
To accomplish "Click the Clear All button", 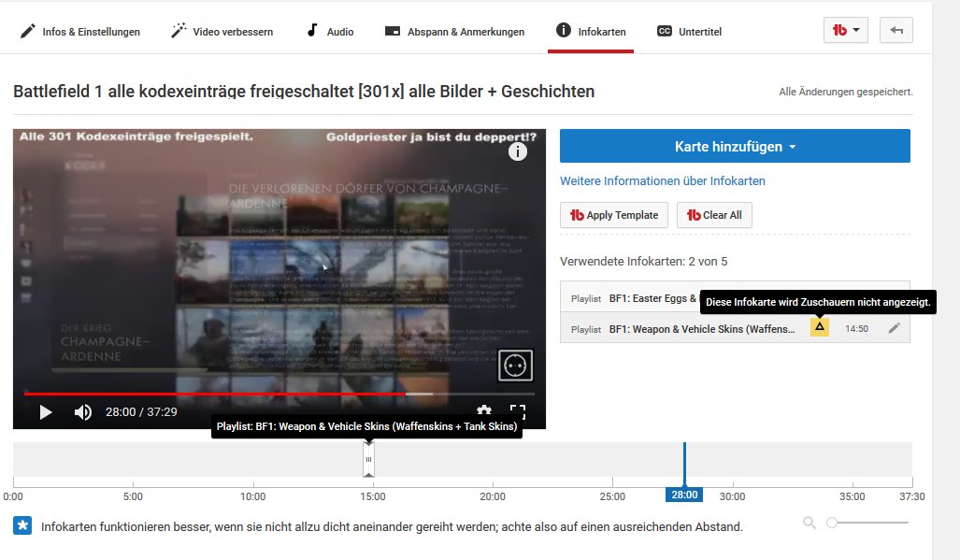I will click(714, 215).
